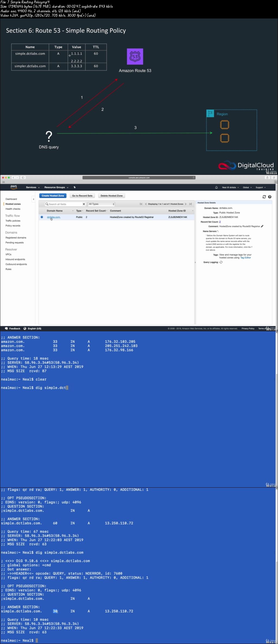Select Dashboard in the sidebar
Viewport: 278px width, 644px height.
[x=11, y=199]
